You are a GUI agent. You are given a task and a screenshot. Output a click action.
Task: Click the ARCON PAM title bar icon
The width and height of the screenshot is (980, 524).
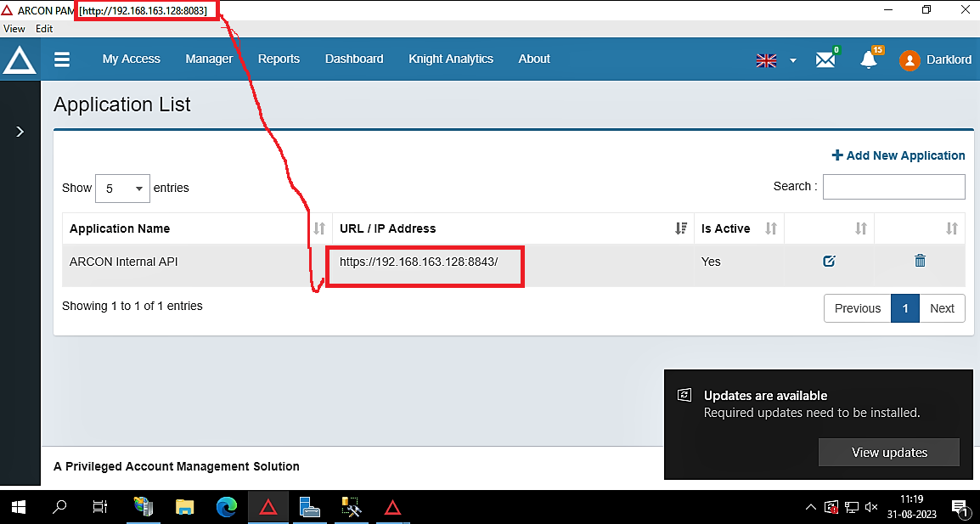[x=8, y=10]
